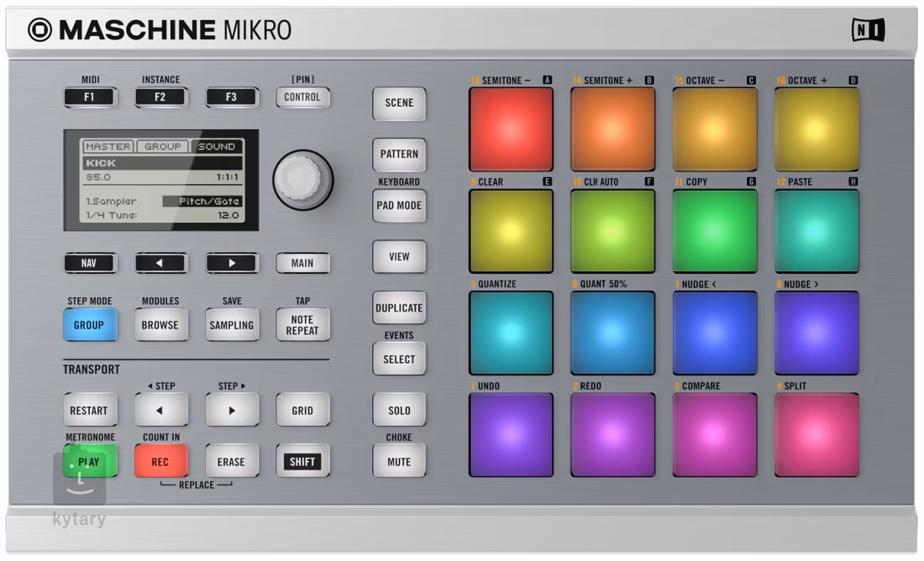Tap the pink SPLIT pad
924x561 pixels.
click(x=816, y=435)
